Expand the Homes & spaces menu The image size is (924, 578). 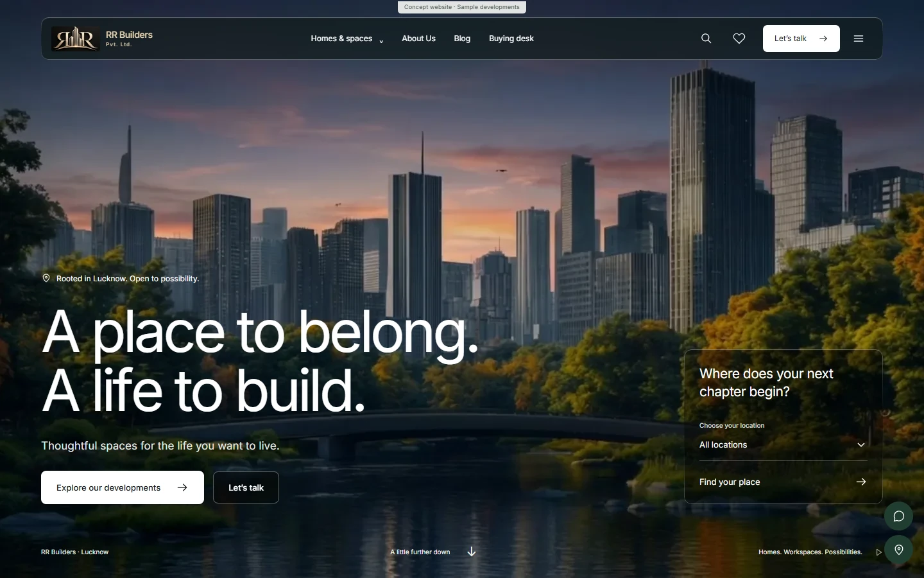tap(346, 39)
